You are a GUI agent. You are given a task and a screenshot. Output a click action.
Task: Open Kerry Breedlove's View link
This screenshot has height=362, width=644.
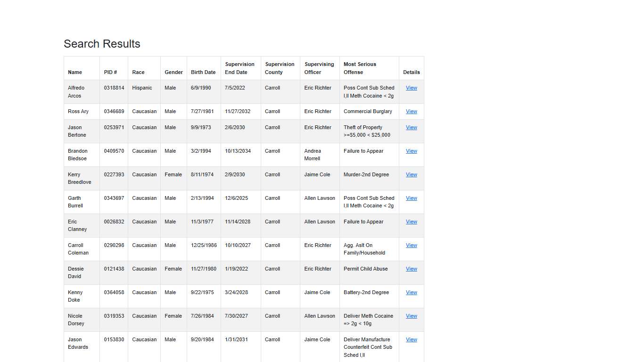(411, 175)
